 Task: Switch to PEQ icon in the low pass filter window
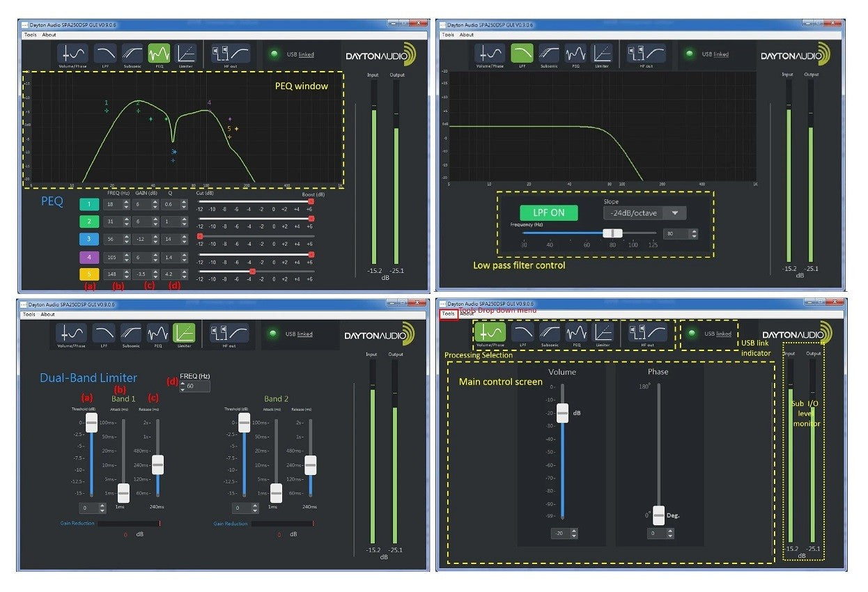tap(575, 54)
